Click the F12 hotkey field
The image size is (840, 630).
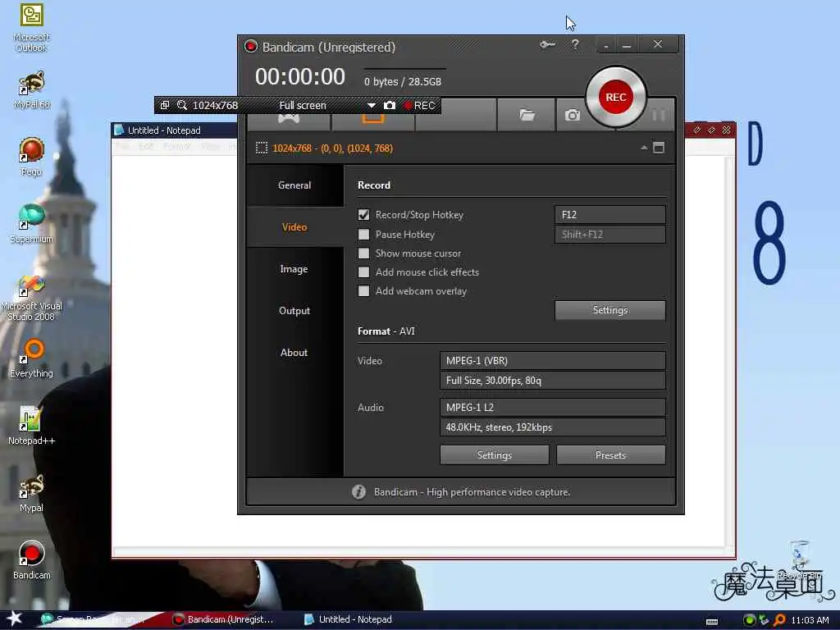[x=610, y=215]
